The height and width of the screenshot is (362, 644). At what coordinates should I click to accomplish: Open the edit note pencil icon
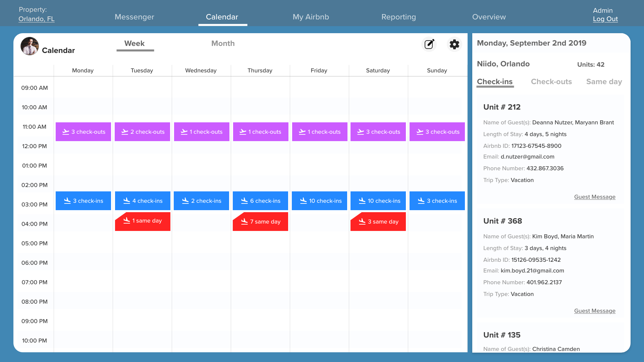(x=429, y=44)
